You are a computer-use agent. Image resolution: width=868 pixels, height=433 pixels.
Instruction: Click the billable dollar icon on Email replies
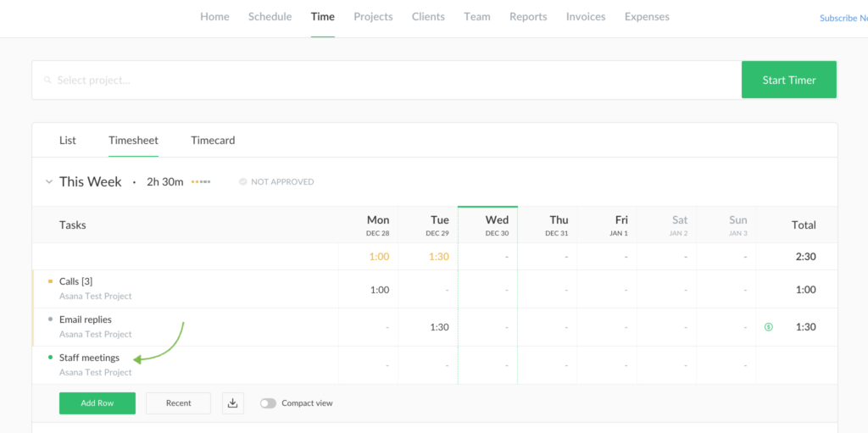point(768,327)
